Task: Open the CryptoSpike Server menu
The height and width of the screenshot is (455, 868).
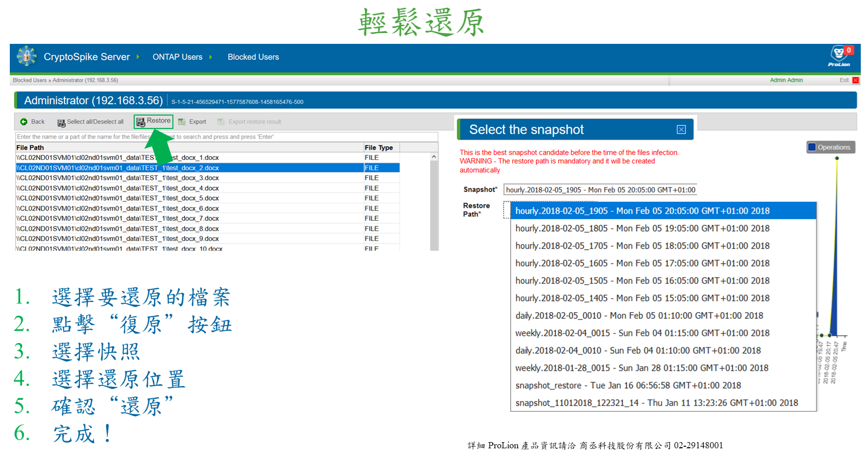Action: tap(87, 57)
